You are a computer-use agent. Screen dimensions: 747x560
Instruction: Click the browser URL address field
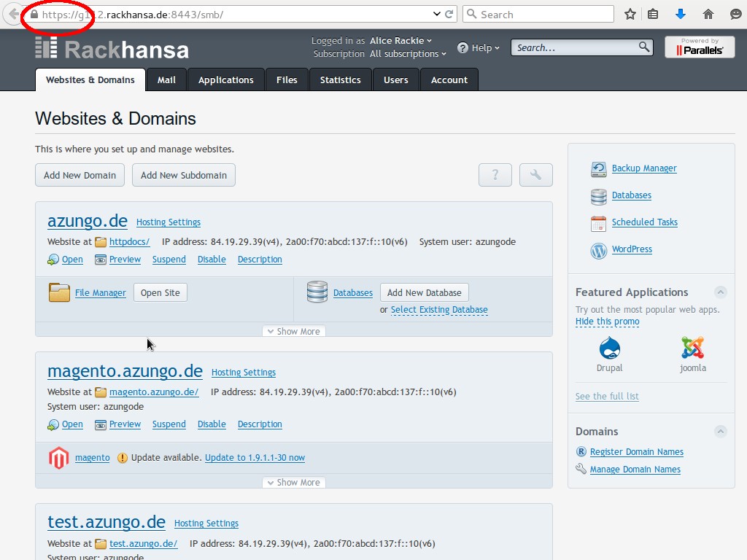point(233,15)
